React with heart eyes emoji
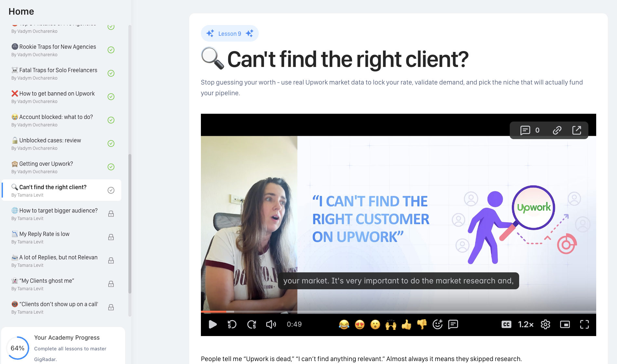 (x=360, y=324)
